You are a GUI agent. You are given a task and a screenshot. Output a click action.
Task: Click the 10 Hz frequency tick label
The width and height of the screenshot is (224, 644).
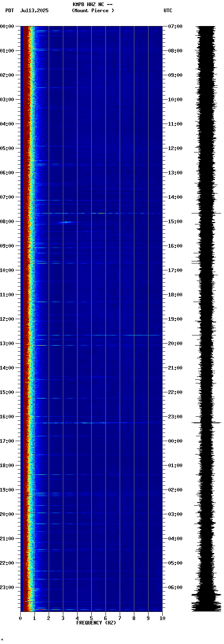[x=162, y=618]
